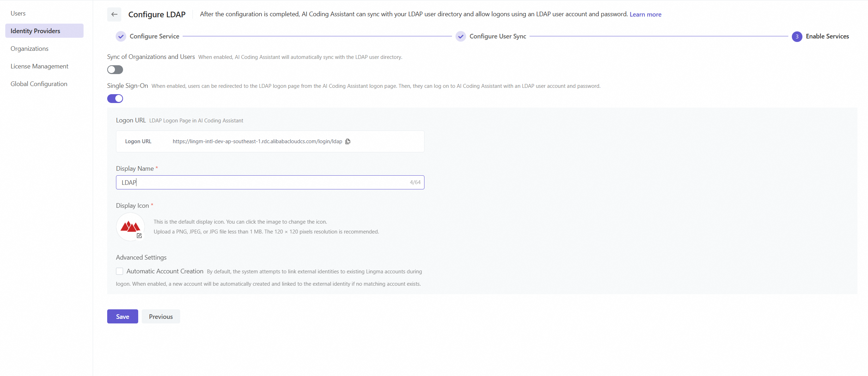Click the Previous button
The image size is (868, 376).
[x=161, y=316]
